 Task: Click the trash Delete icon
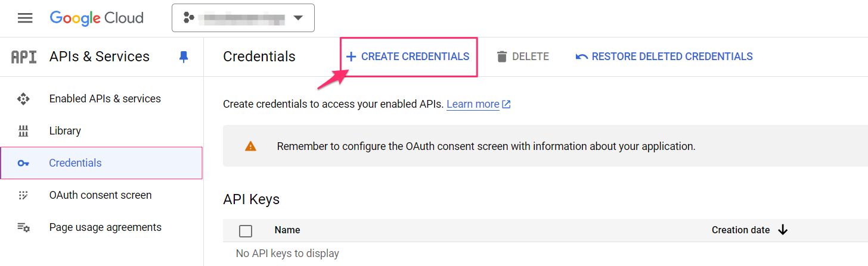502,57
